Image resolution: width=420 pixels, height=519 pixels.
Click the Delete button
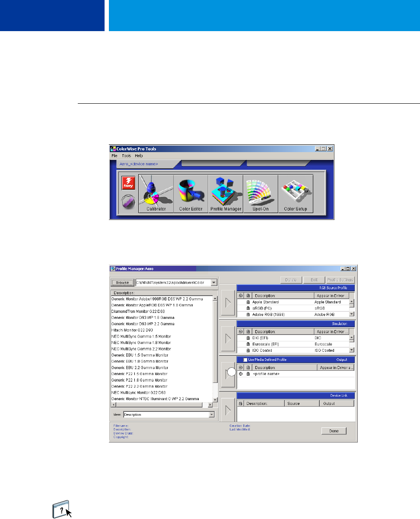click(x=290, y=280)
